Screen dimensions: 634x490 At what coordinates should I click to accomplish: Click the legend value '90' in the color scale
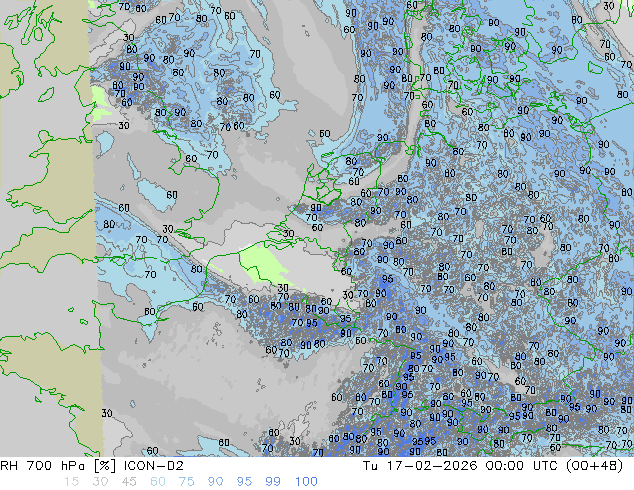click(215, 482)
